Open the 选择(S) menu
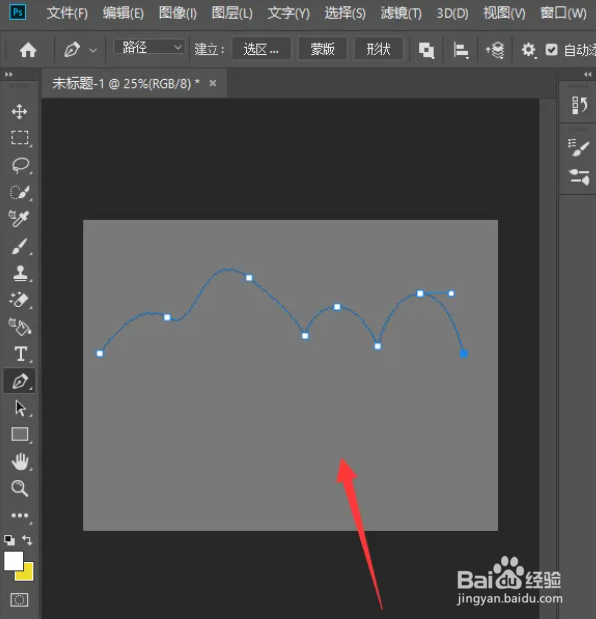 (345, 13)
